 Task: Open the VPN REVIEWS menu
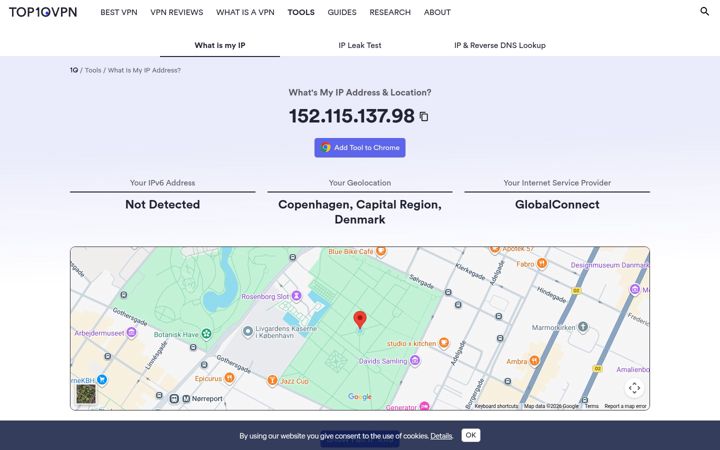click(x=177, y=12)
